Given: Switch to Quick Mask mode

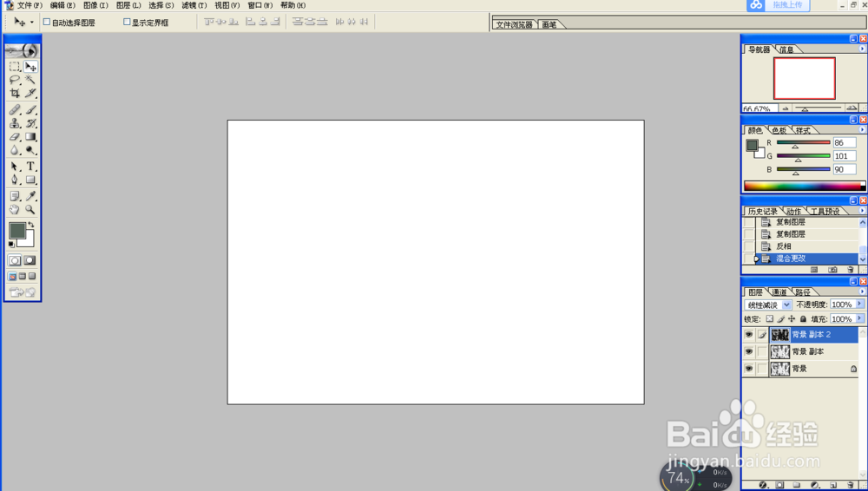Looking at the screenshot, I should (x=30, y=260).
